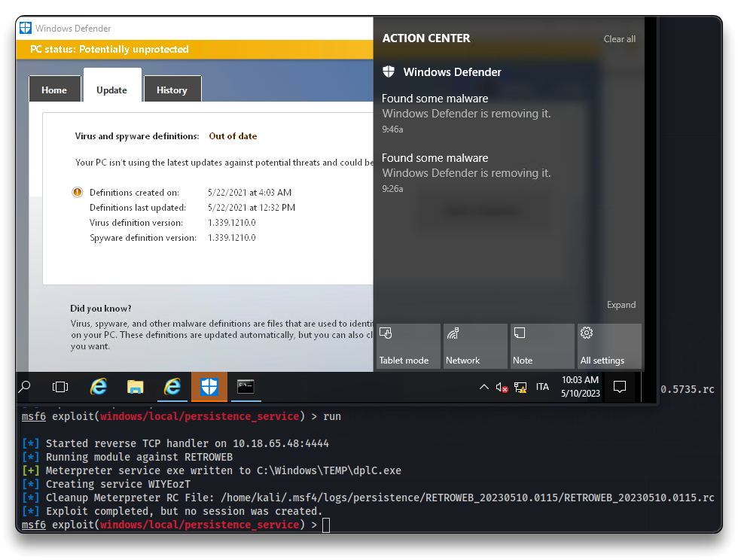The height and width of the screenshot is (560, 738).
Task: Launch the first Internet Explorer taskbar icon
Action: pyautogui.click(x=99, y=387)
